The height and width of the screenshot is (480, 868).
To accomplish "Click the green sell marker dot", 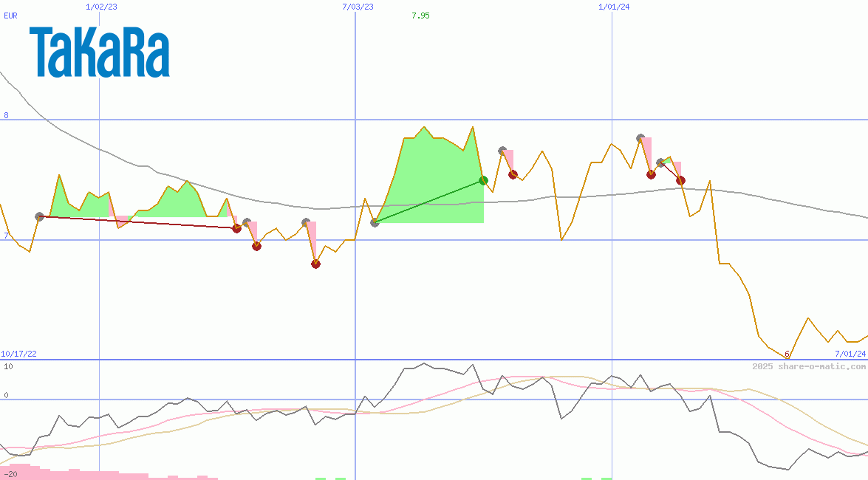I will (483, 180).
